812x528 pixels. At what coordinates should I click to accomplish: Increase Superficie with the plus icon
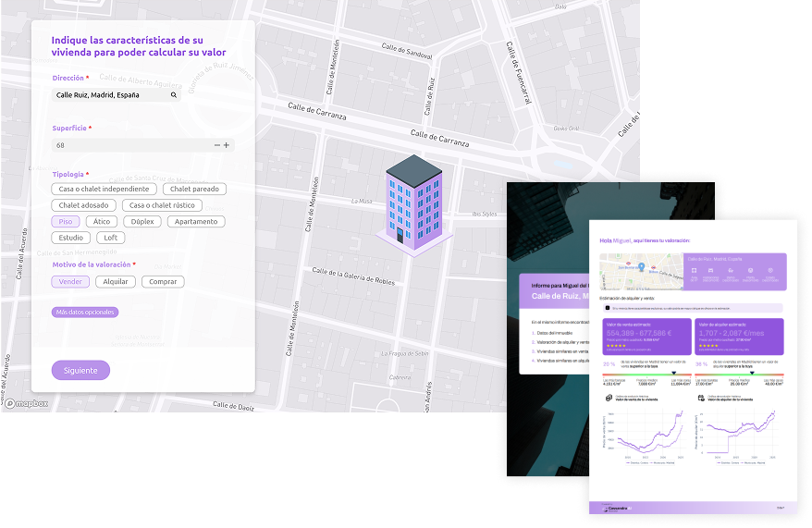pyautogui.click(x=227, y=145)
